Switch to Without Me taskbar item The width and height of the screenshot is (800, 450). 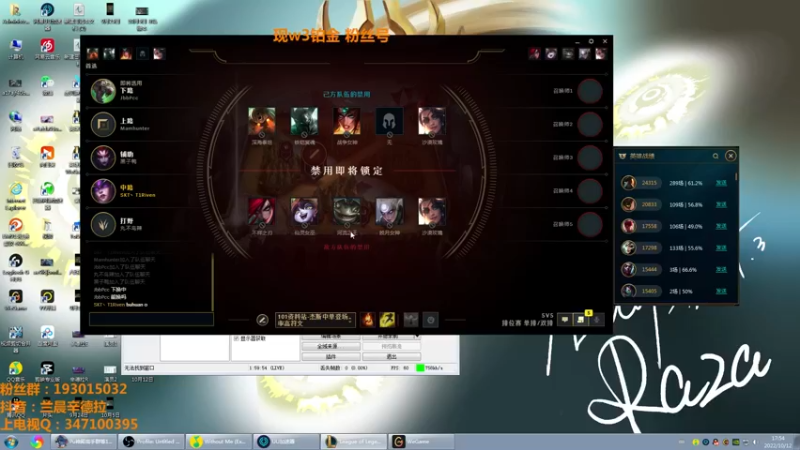[218, 442]
